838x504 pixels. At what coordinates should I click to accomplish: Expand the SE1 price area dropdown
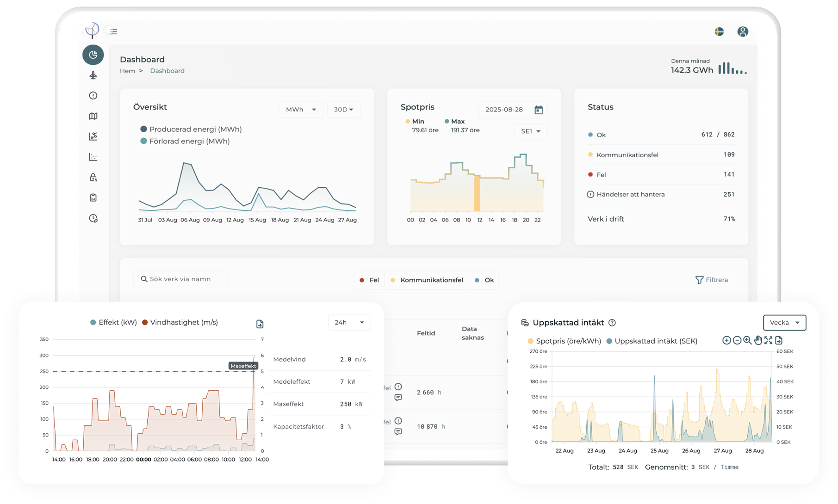[530, 131]
